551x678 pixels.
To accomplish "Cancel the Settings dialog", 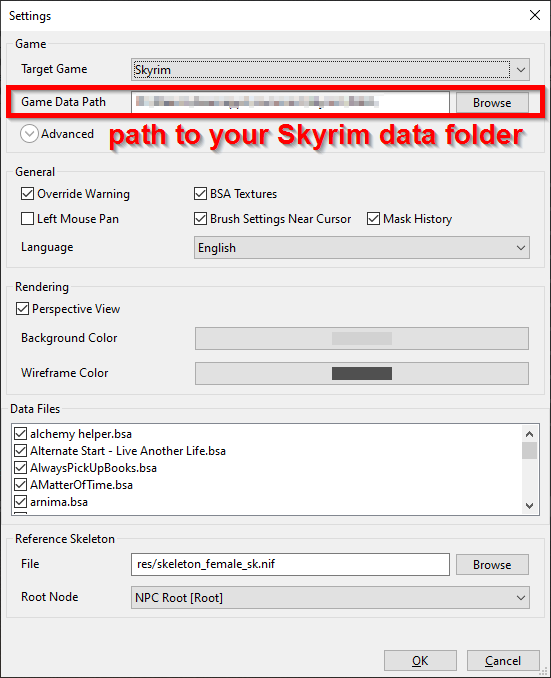I will tap(503, 661).
